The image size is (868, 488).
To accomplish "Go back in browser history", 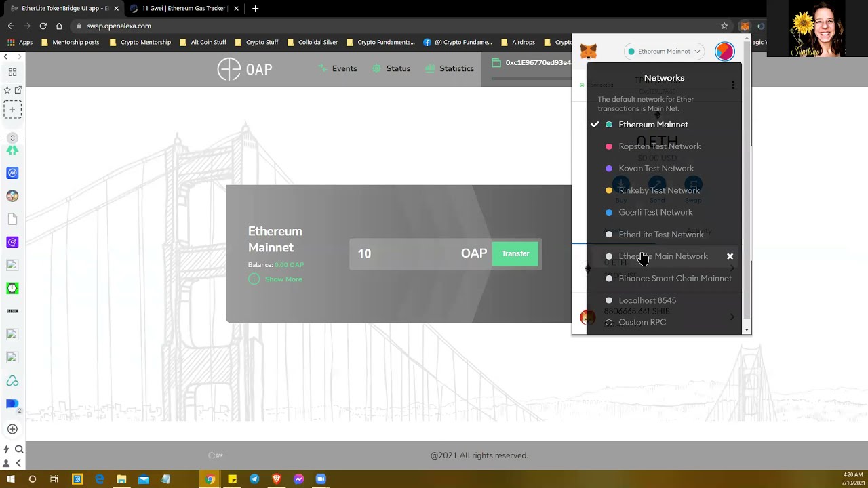I will tap(11, 26).
